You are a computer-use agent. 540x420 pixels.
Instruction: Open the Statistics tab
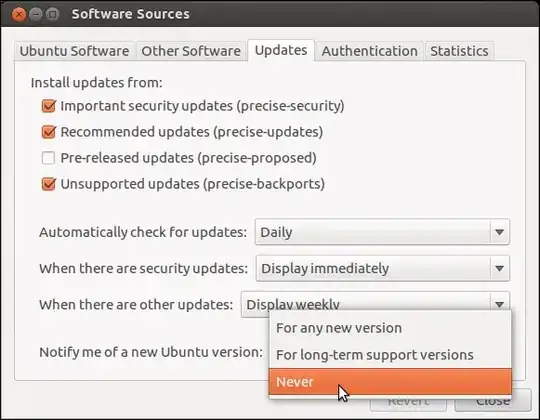point(459,51)
